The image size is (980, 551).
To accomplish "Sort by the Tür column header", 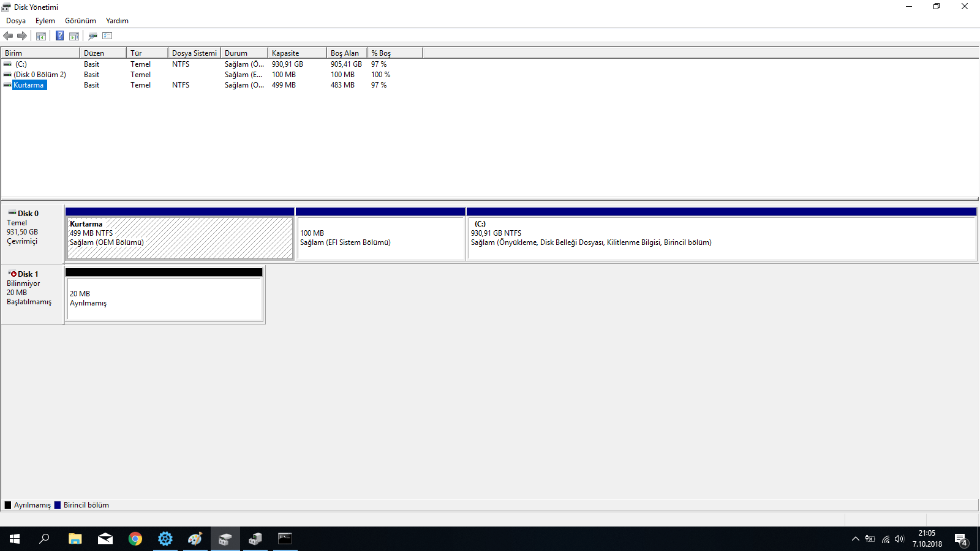I will coord(147,53).
